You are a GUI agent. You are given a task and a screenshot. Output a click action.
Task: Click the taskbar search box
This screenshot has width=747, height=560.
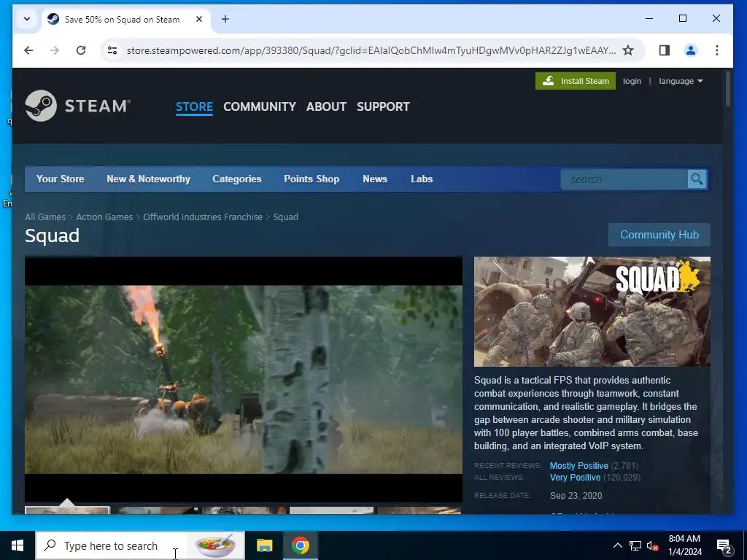coord(140,545)
